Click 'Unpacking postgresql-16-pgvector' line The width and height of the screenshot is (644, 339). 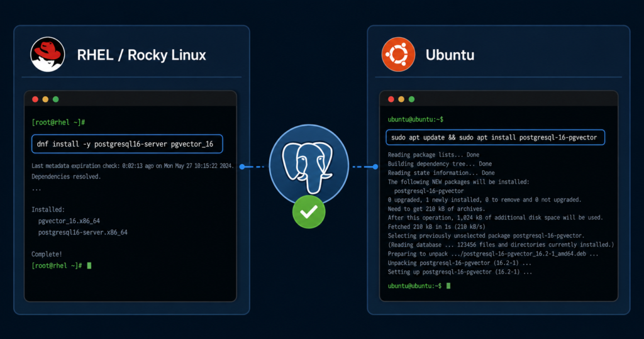pyautogui.click(x=460, y=263)
